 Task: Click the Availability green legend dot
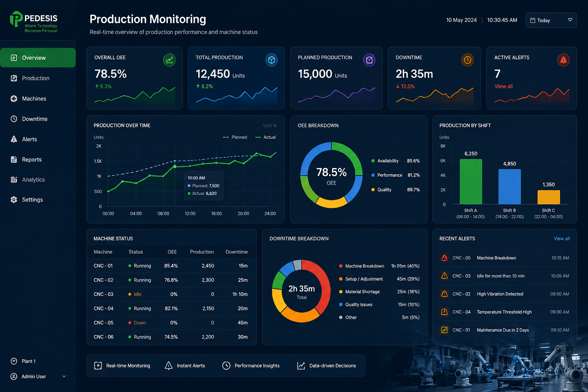pyautogui.click(x=373, y=161)
